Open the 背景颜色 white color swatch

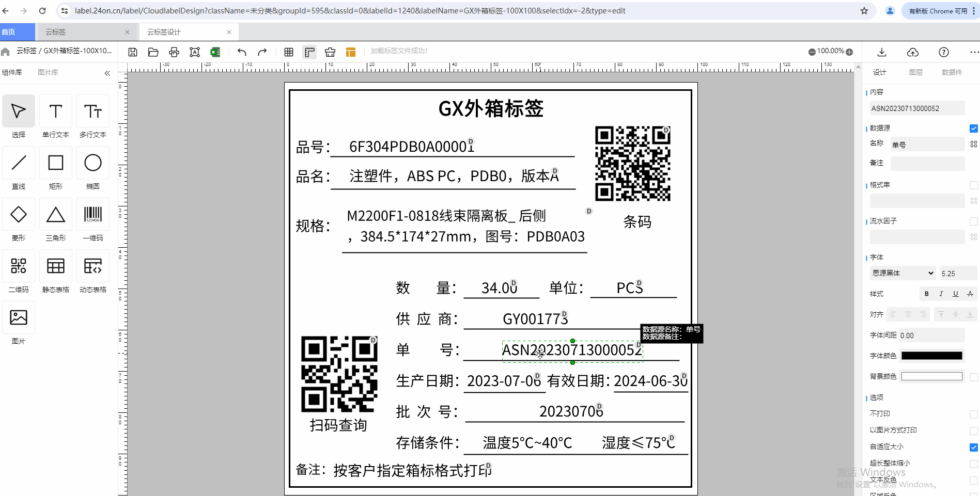point(932,376)
